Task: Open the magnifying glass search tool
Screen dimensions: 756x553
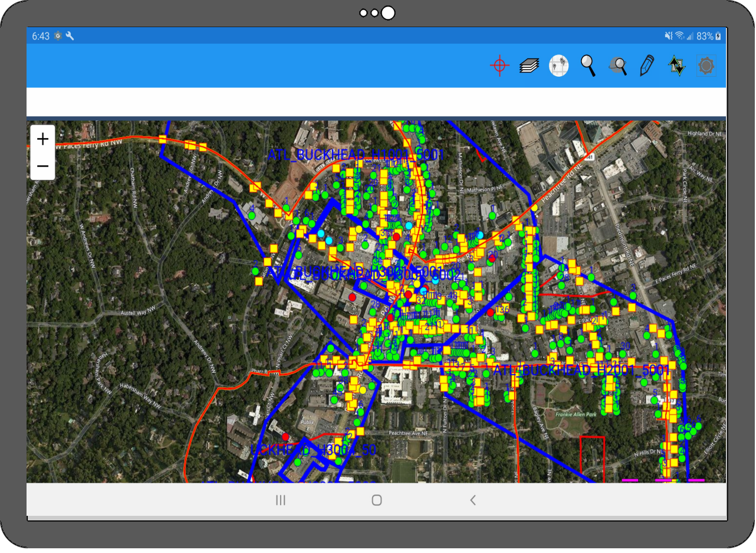Action: 588,66
